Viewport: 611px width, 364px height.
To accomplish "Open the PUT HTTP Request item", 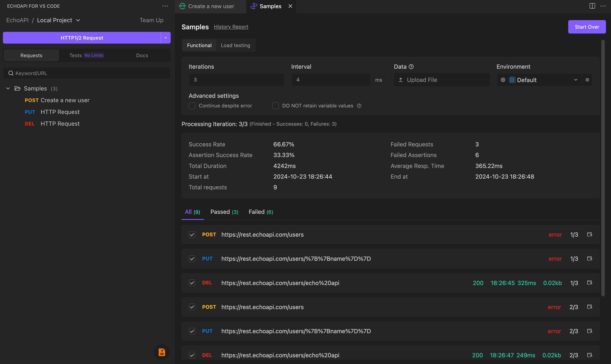I will coord(52,112).
